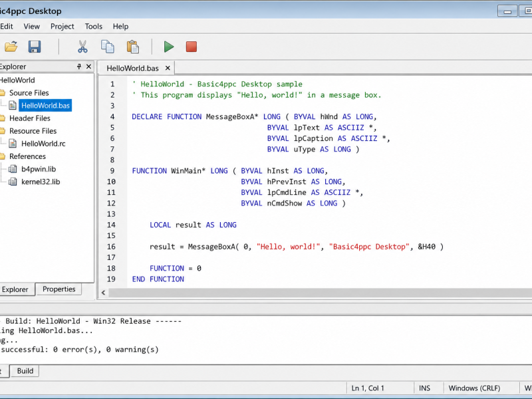Select HelloWorld.rc in the tree
The image size is (532, 399).
(x=43, y=144)
